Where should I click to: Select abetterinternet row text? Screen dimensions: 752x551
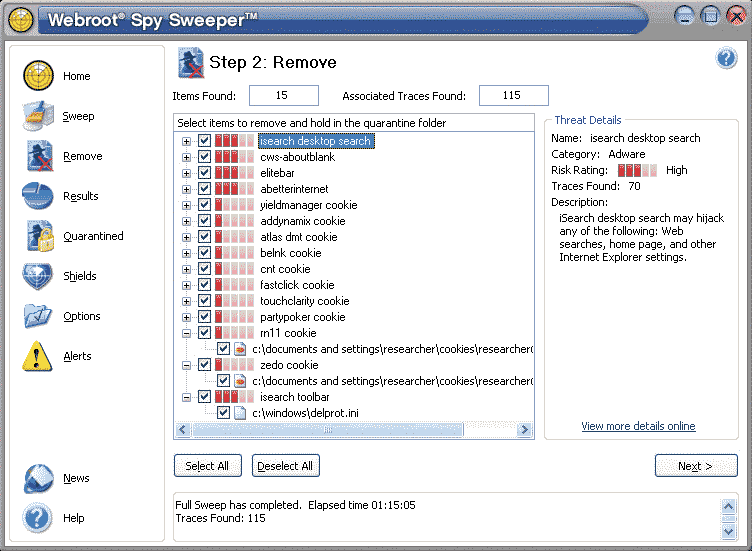[x=294, y=189]
